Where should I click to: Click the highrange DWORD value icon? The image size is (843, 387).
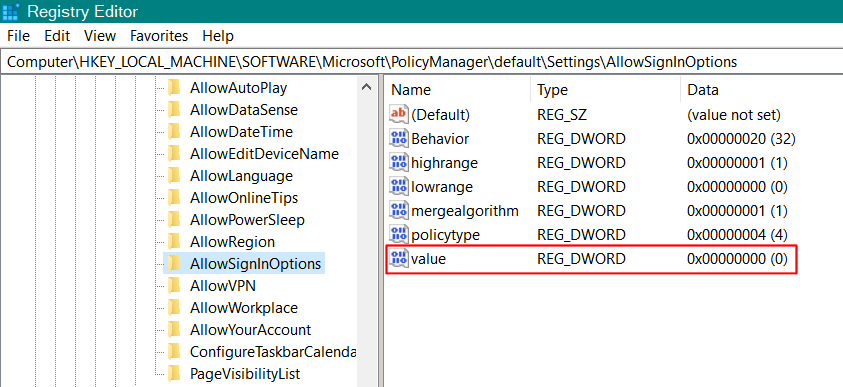pos(399,162)
